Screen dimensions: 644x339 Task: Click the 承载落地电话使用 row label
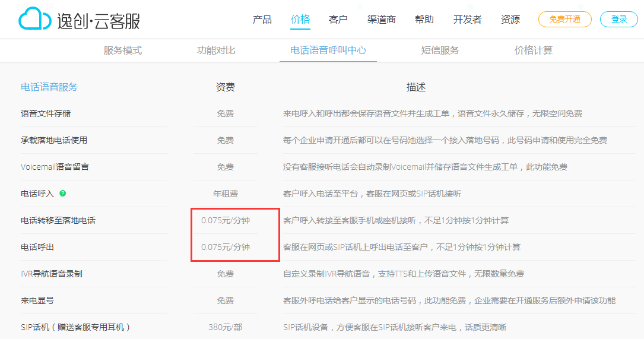(x=54, y=140)
